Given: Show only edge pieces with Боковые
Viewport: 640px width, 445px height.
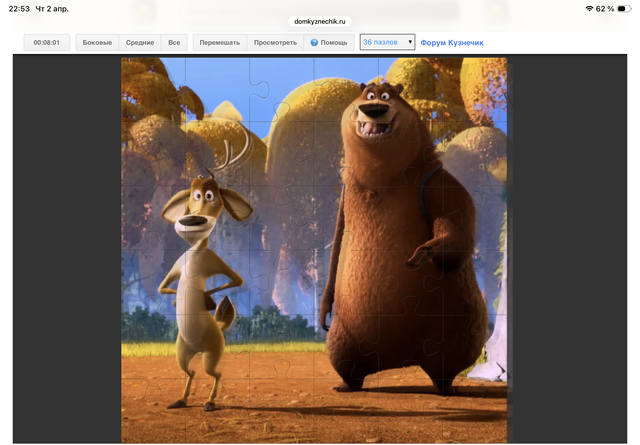Looking at the screenshot, I should [97, 43].
